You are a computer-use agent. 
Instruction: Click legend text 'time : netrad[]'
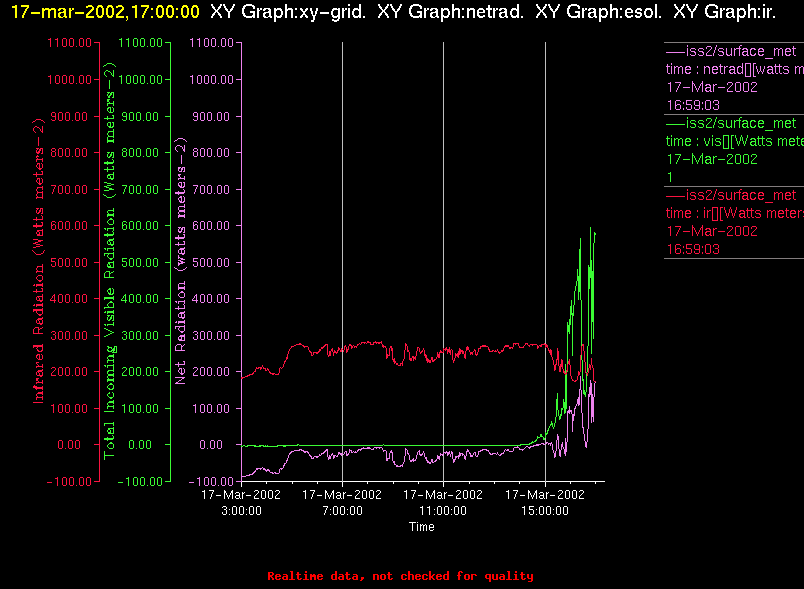pos(709,69)
